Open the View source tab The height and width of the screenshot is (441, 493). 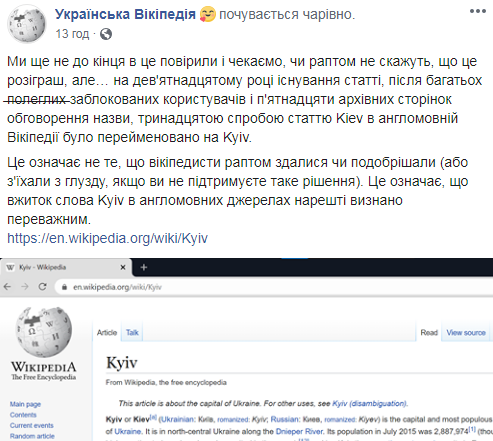[x=466, y=332]
